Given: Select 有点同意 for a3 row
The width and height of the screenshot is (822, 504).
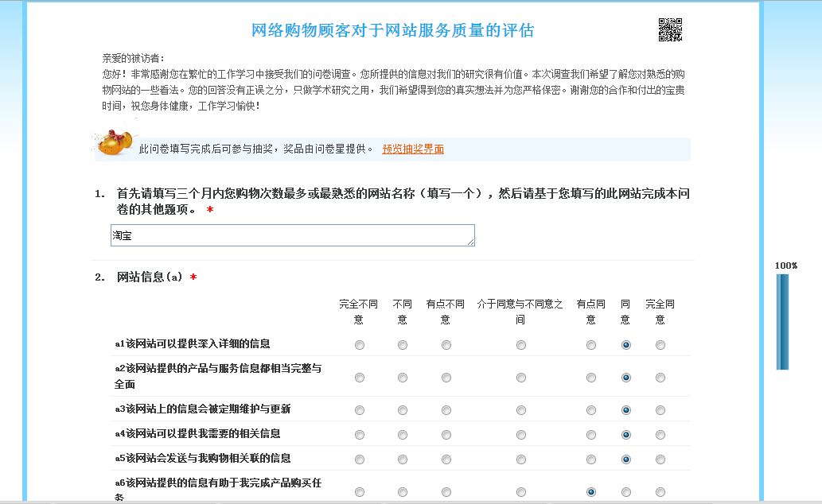Looking at the screenshot, I should [x=591, y=410].
